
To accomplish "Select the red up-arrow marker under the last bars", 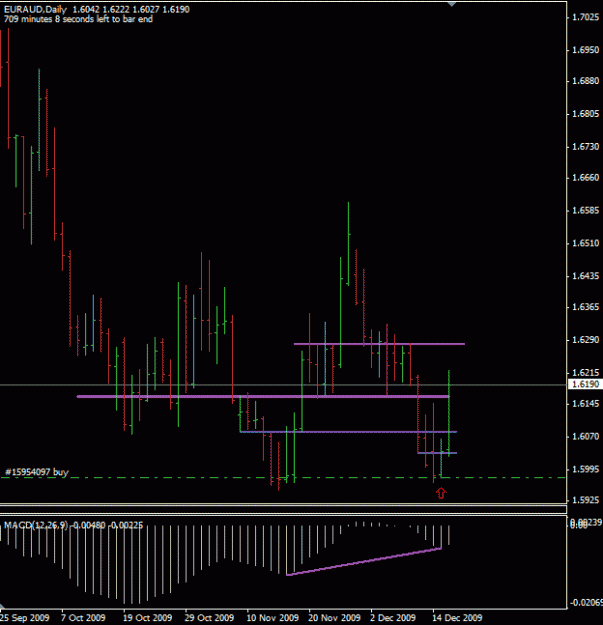I will (441, 493).
